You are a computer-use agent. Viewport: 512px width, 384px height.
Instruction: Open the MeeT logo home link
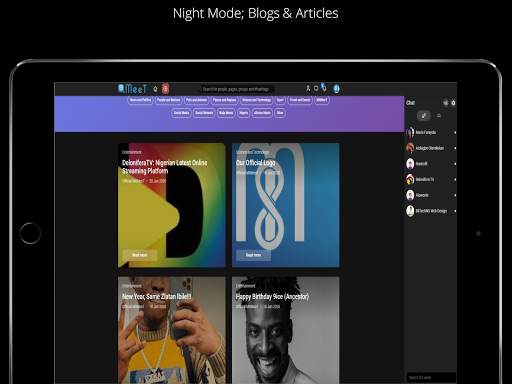[x=132, y=89]
